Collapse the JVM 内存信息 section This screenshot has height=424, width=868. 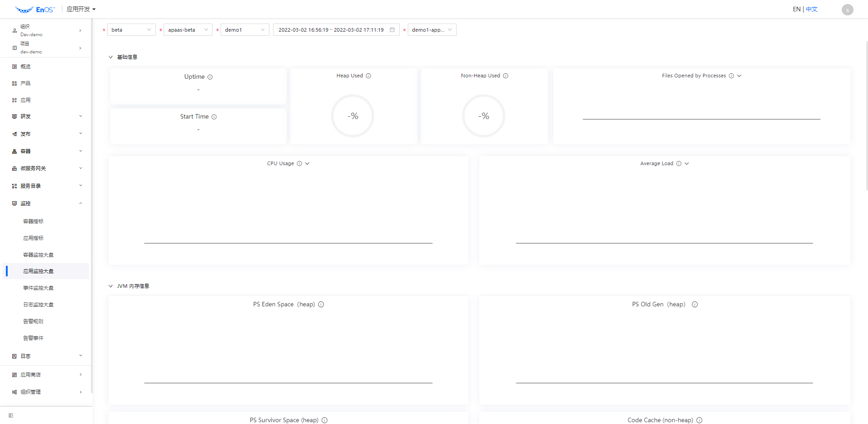(x=111, y=286)
